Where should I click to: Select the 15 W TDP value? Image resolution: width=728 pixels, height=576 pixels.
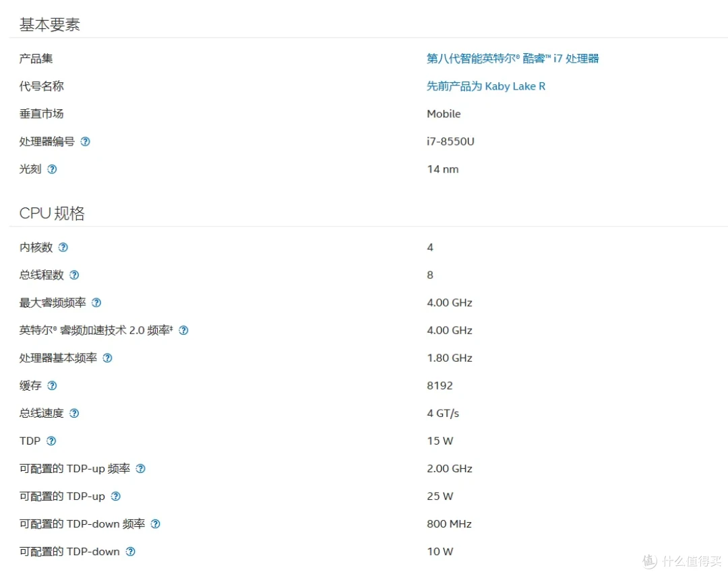(x=439, y=441)
